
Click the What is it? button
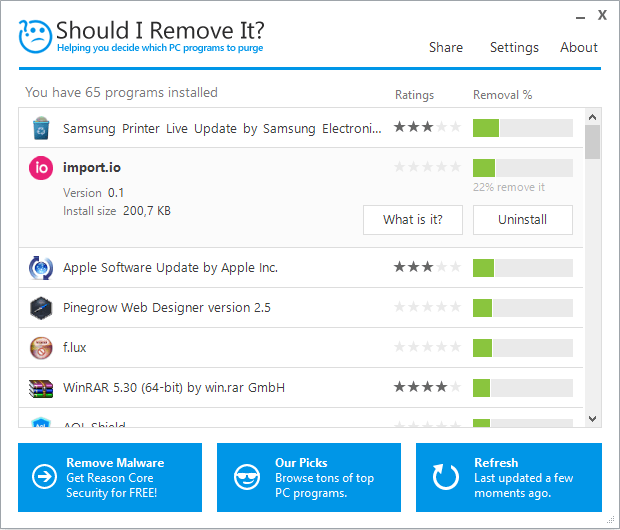[413, 220]
